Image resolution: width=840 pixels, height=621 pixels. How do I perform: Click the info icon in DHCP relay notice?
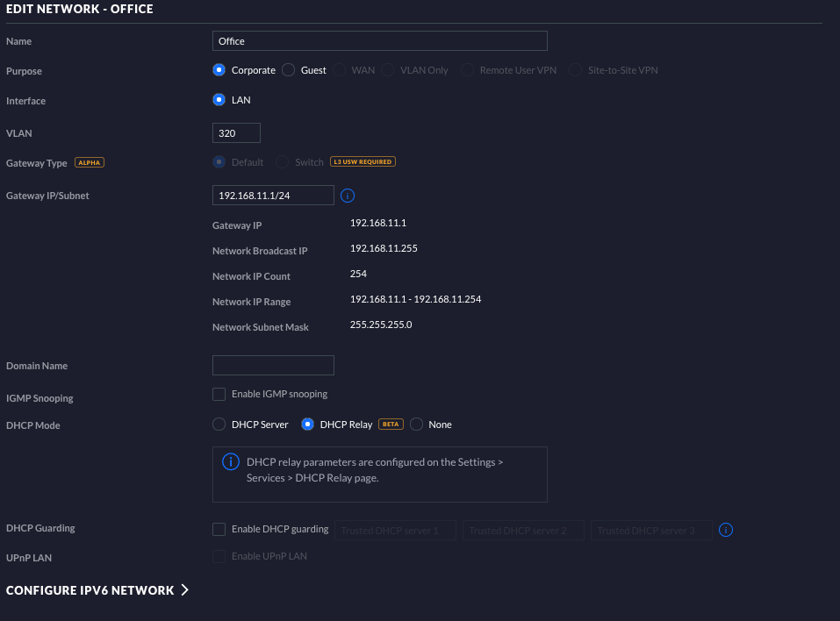point(231,462)
